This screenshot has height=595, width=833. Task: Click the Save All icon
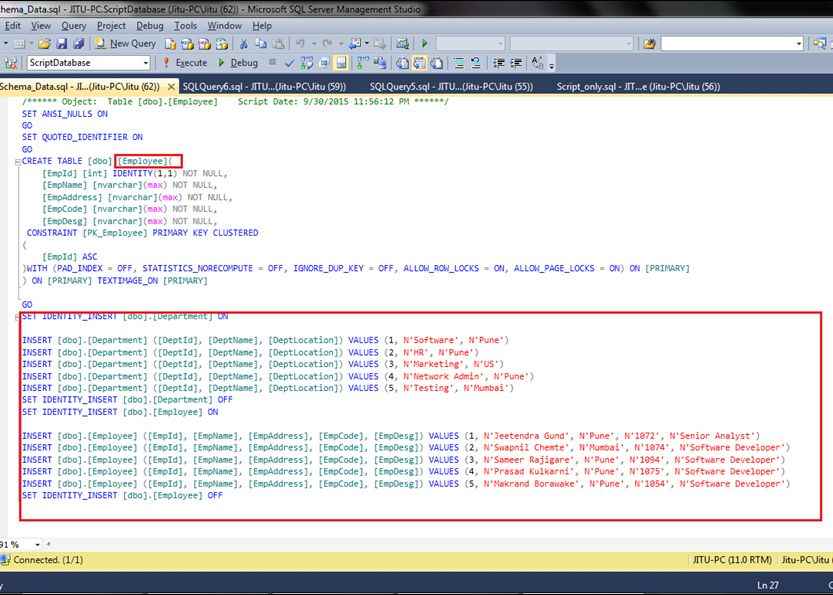(x=78, y=44)
